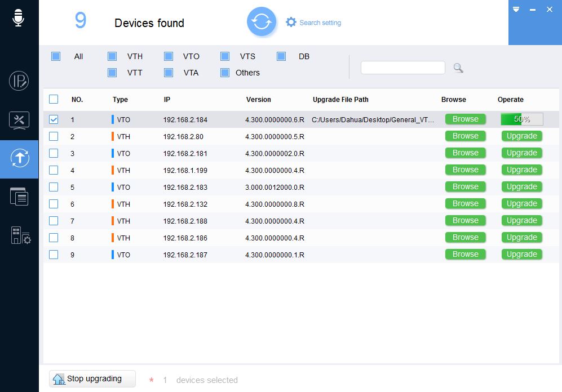Check the box for device 192.168.2.132
Viewport: 562px width, 392px height.
[54, 204]
